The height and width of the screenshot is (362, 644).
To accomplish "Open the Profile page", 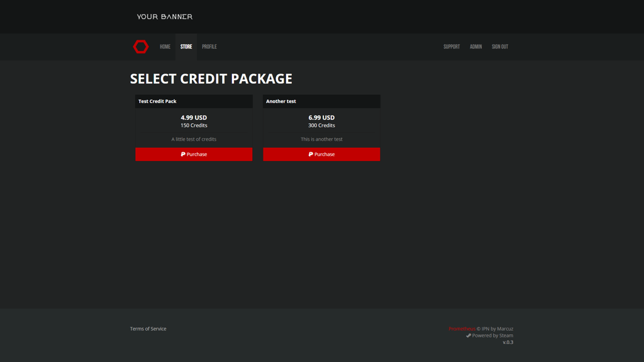I will tap(209, 47).
